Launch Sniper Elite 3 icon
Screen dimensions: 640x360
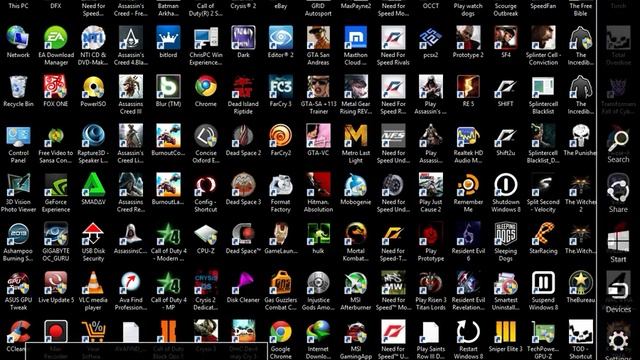point(506,331)
